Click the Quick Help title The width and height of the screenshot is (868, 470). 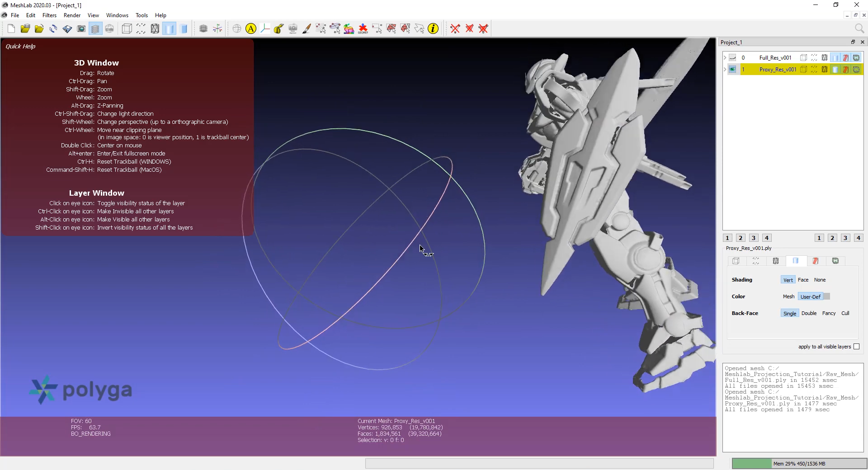[20, 46]
